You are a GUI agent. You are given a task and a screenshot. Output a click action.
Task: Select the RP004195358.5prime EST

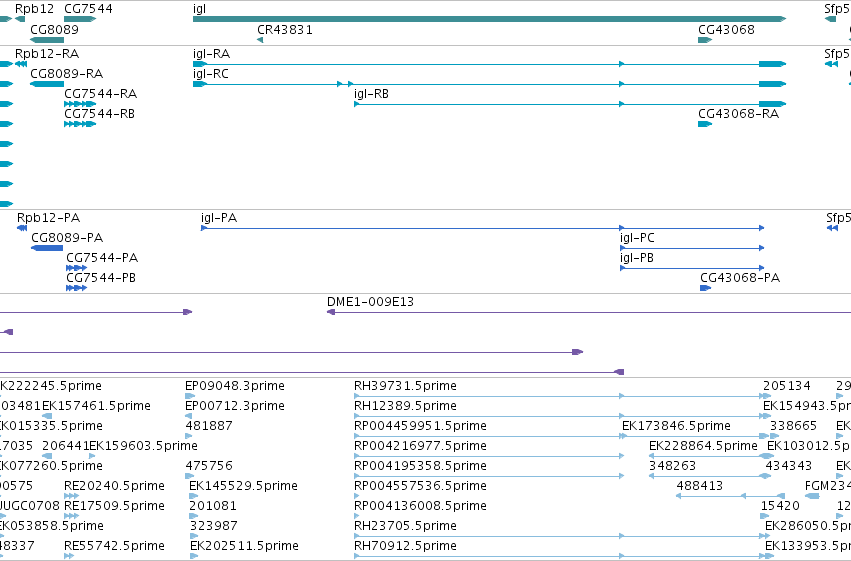pos(488,476)
